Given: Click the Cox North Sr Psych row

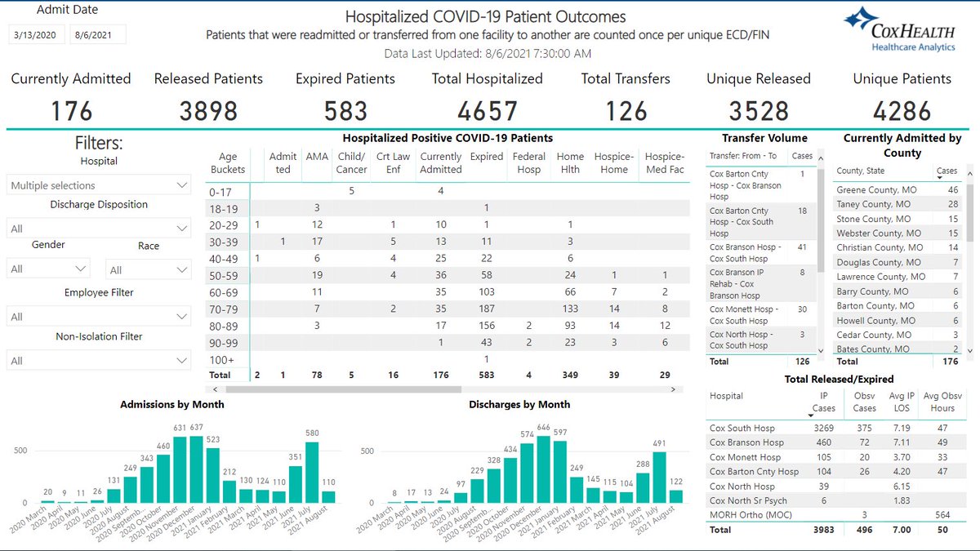Looking at the screenshot, I should tap(835, 500).
